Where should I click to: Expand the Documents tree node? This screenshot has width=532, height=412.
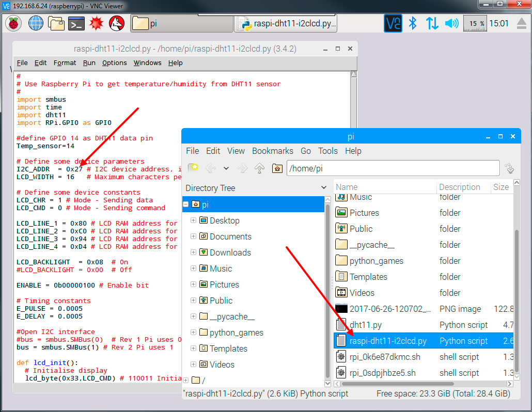tap(194, 236)
